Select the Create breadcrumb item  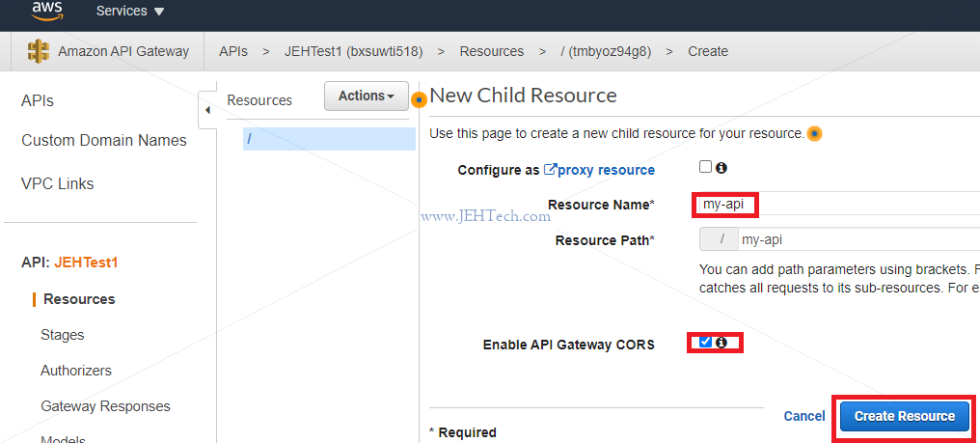point(708,51)
